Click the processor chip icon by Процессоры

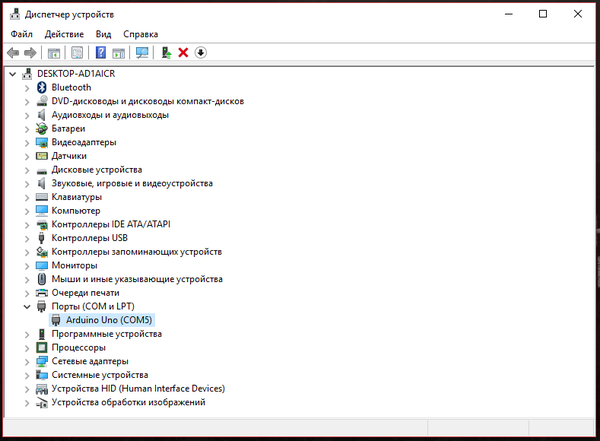coord(42,347)
